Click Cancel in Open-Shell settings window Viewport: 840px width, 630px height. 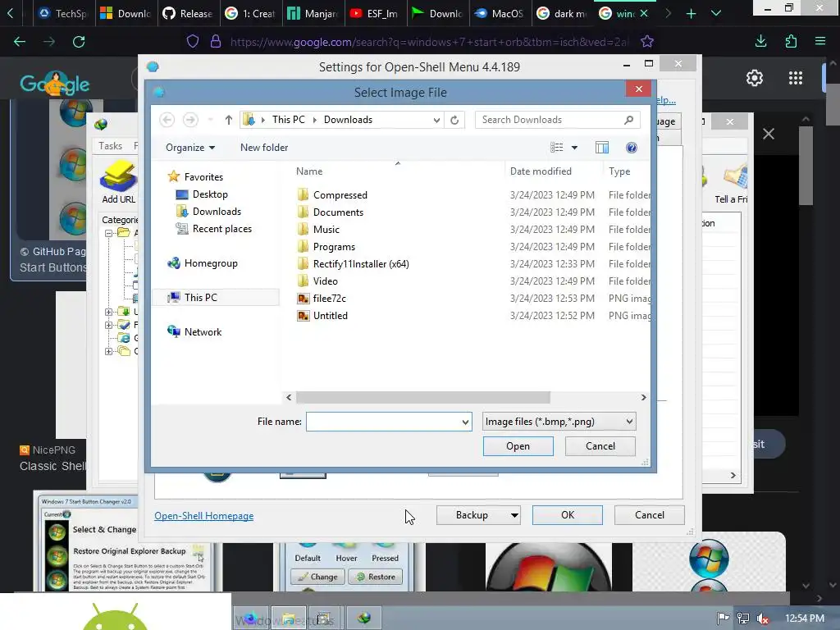click(650, 515)
